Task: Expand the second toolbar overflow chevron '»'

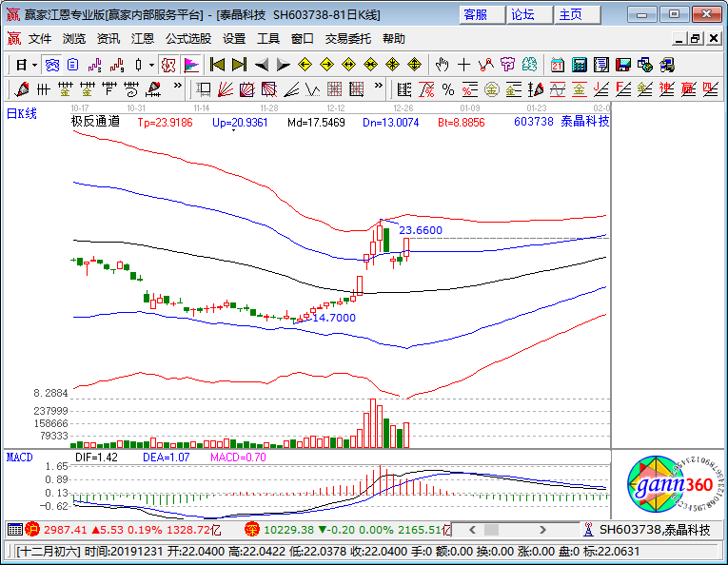Action: (x=379, y=86)
